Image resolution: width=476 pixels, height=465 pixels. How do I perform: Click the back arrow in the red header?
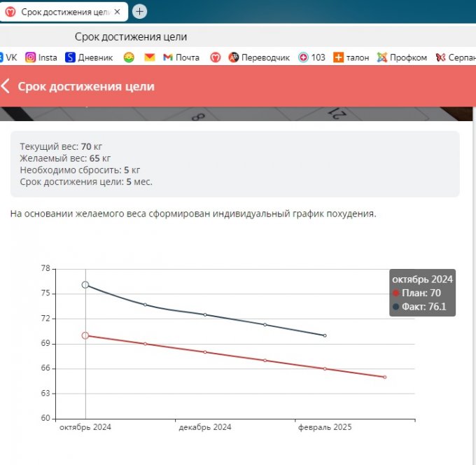(6, 86)
